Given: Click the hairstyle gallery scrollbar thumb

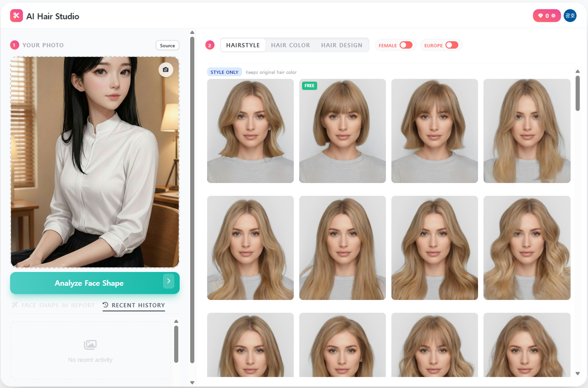Looking at the screenshot, I should coord(578,93).
